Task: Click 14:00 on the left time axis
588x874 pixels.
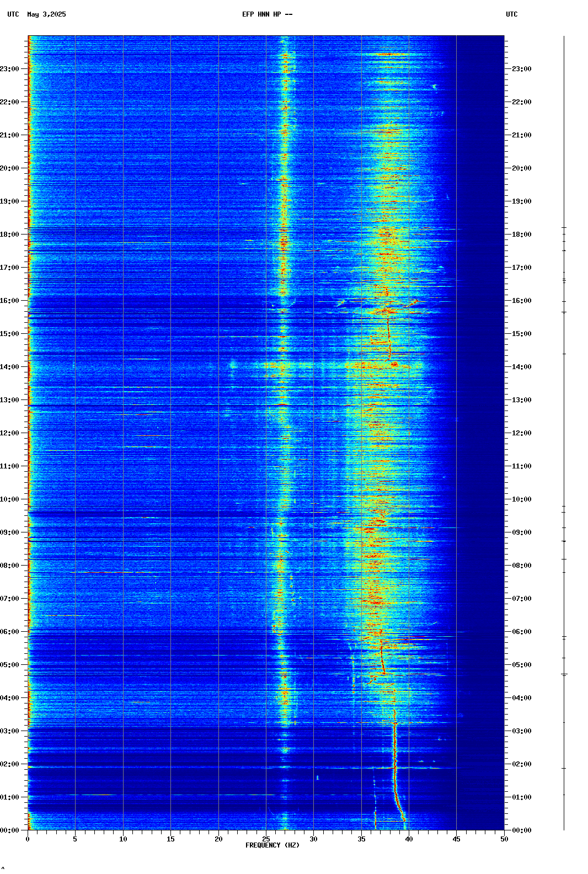Action: (x=10, y=367)
